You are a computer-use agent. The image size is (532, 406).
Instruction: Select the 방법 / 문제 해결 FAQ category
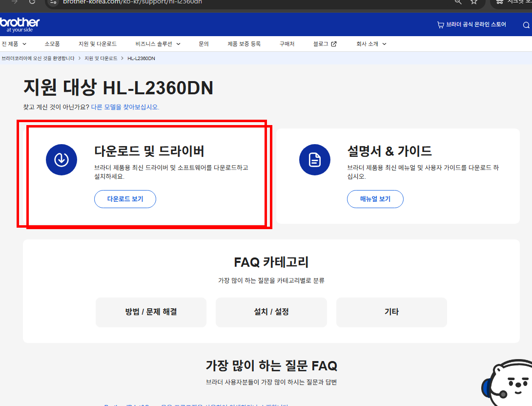(151, 312)
